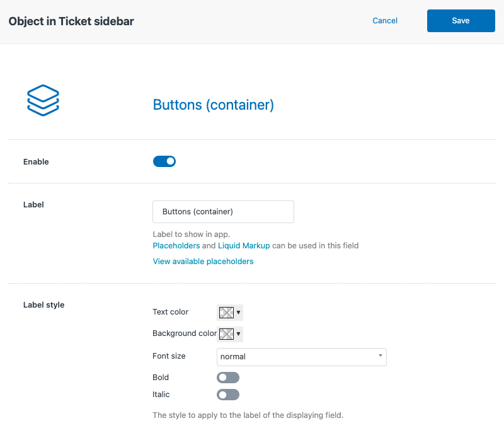Open the Text color dropdown arrow
Viewport: 504px width, 428px height.
pyautogui.click(x=239, y=312)
